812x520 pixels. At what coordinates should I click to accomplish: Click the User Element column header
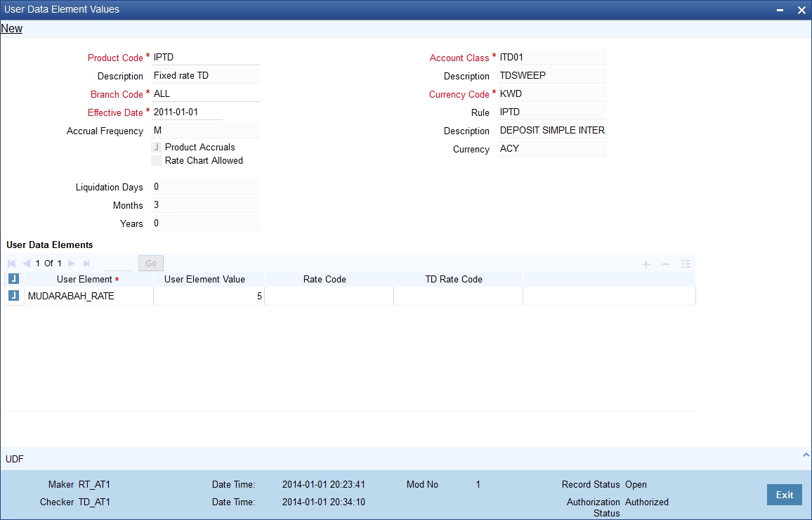coord(89,279)
